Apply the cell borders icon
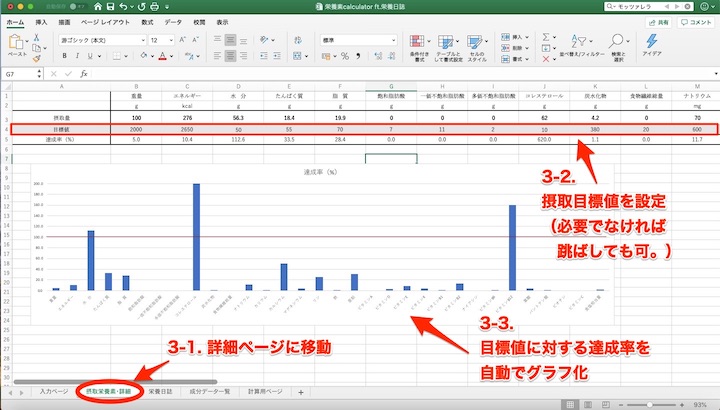This screenshot has width=720, height=410. (117, 56)
